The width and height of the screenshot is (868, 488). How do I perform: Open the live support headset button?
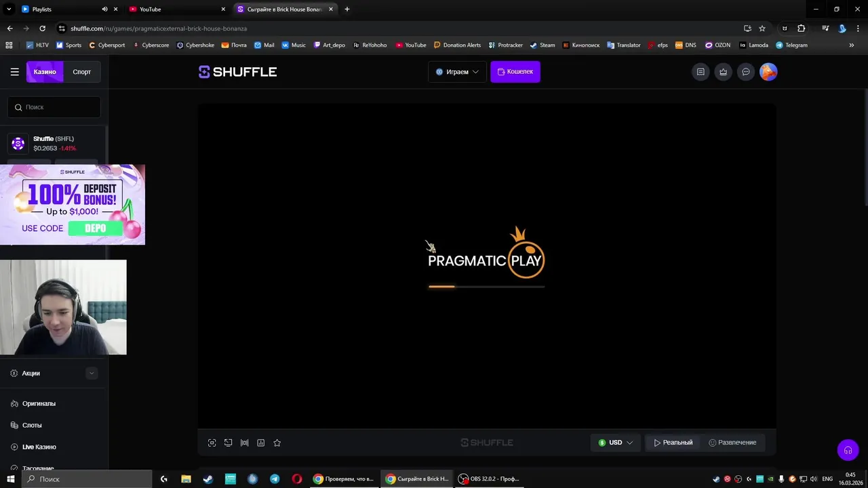coord(848,450)
